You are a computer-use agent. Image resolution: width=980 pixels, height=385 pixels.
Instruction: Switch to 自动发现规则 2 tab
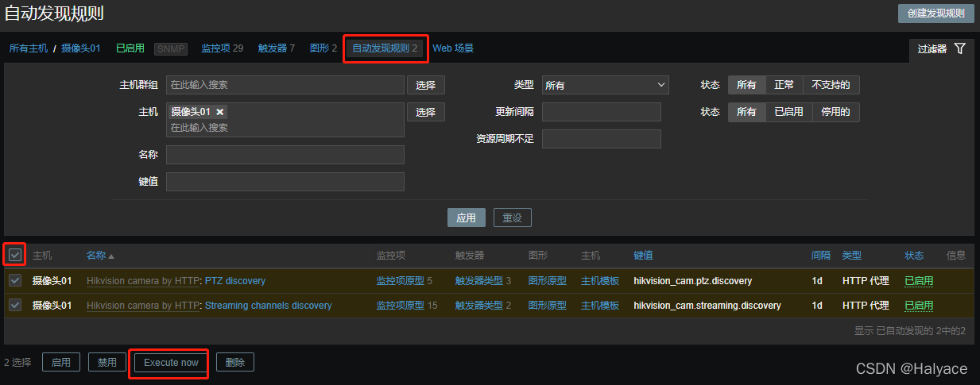(x=385, y=48)
